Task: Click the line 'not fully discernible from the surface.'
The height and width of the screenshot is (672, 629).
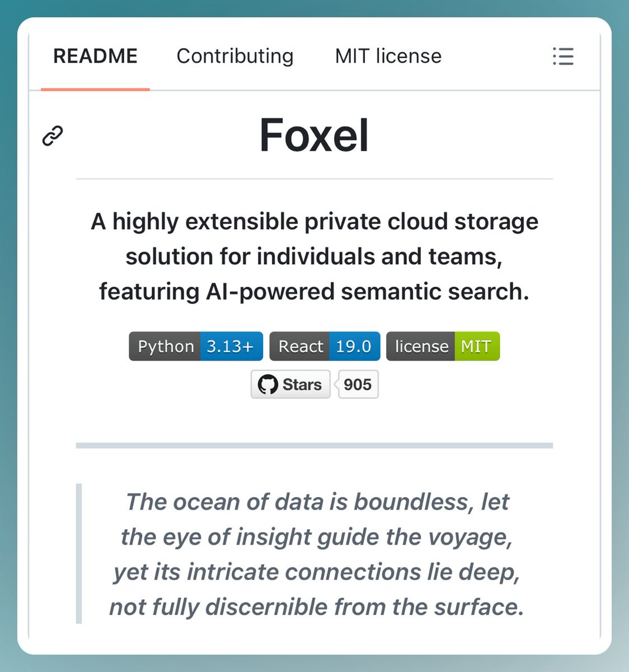Action: pyautogui.click(x=317, y=607)
